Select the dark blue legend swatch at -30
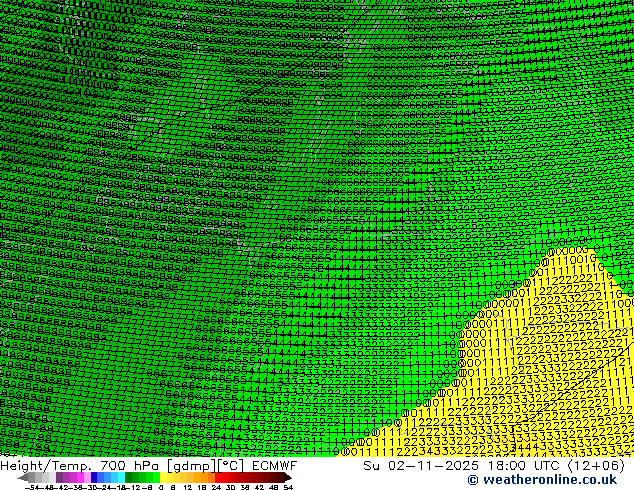 pos(94,477)
